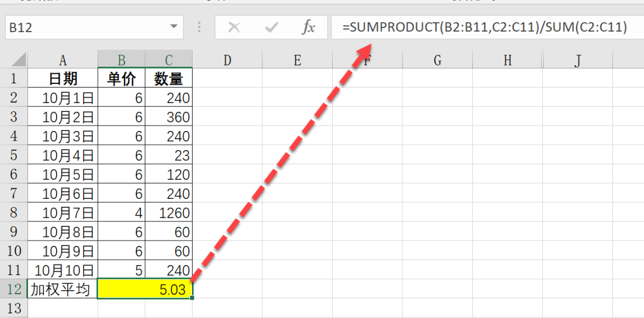Screen dimensions: 644x318
Task: Select row 12 header
Action: click(14, 289)
